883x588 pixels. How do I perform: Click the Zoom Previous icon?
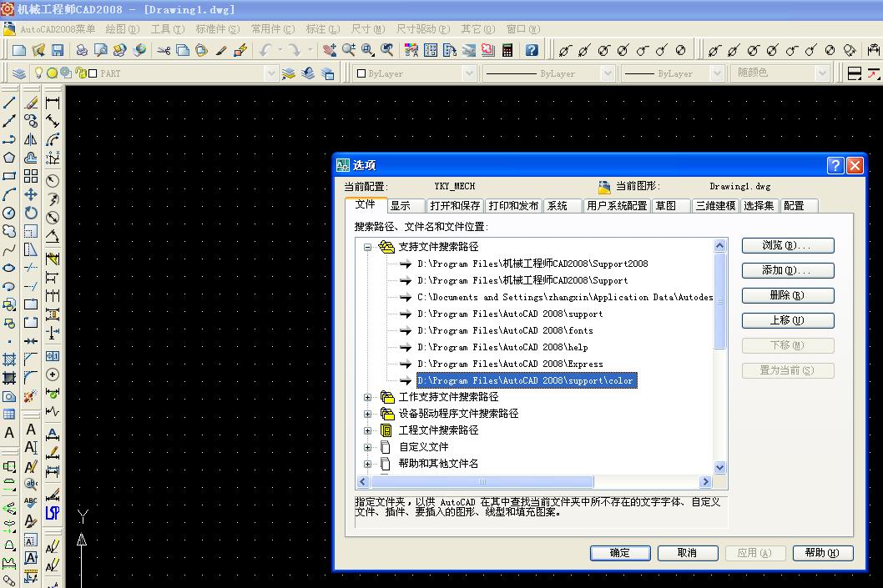387,51
